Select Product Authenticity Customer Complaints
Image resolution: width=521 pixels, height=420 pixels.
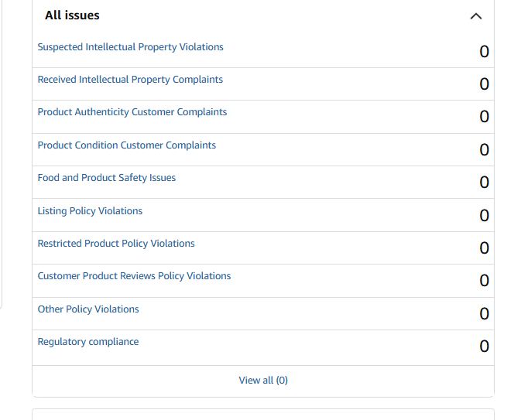(132, 112)
